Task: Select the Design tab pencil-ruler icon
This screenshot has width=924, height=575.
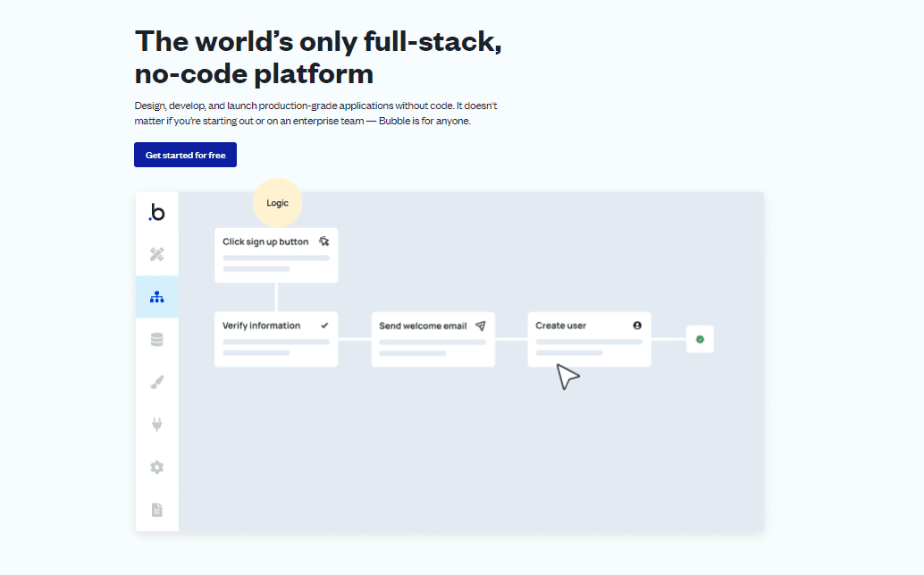Action: [x=156, y=254]
